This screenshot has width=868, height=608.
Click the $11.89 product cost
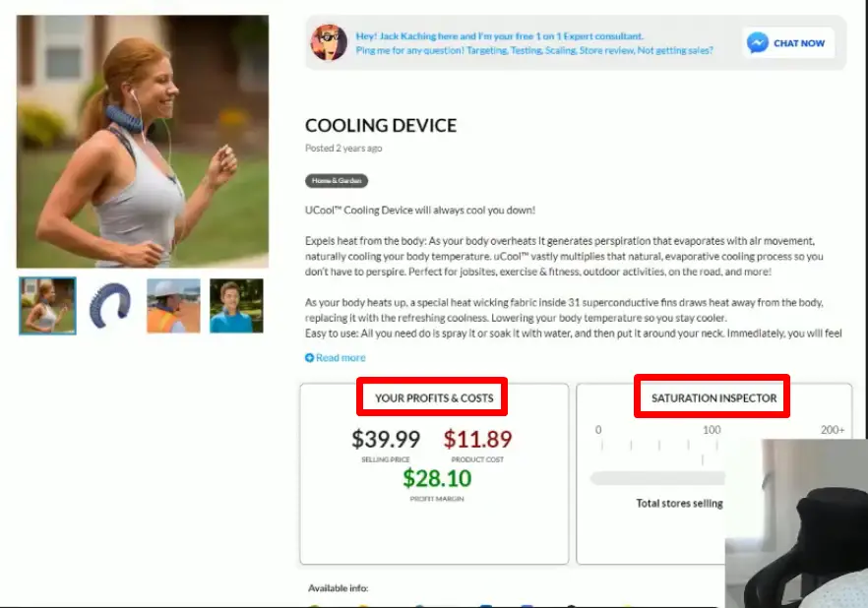[x=477, y=439]
